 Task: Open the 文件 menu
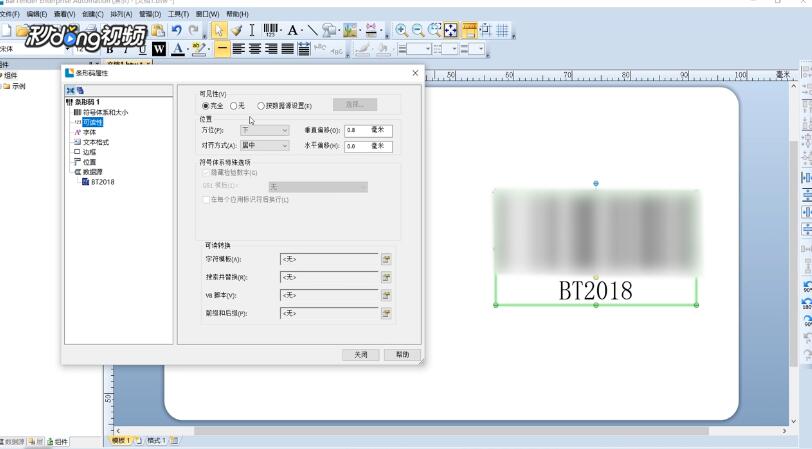[9, 14]
